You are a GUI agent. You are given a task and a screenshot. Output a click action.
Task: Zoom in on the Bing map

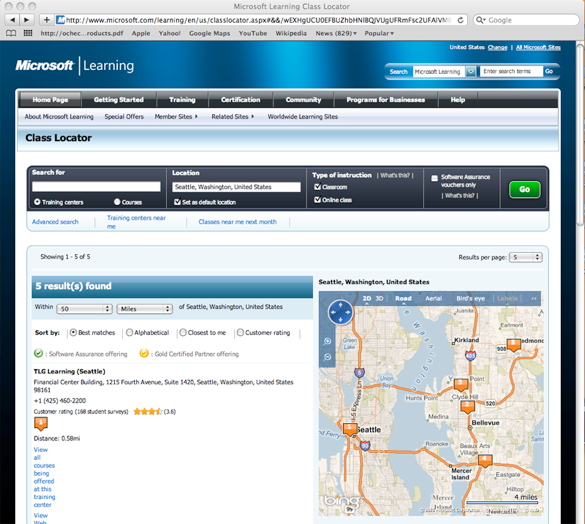point(327,341)
